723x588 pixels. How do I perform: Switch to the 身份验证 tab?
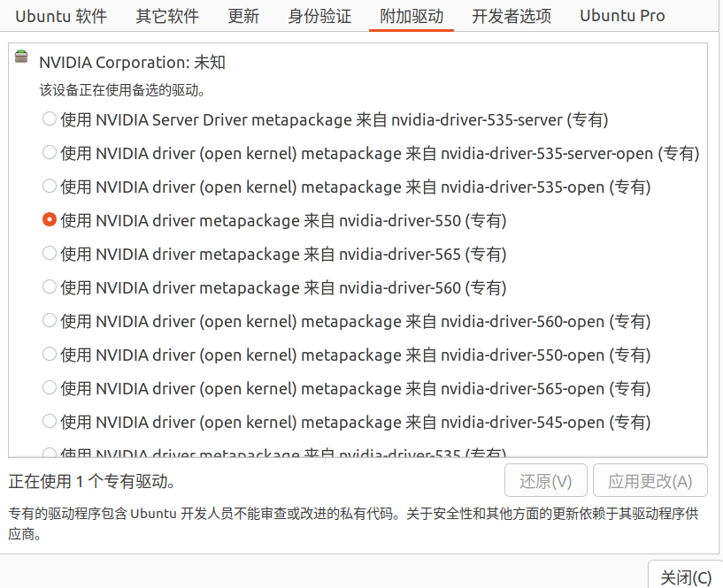pos(319,16)
